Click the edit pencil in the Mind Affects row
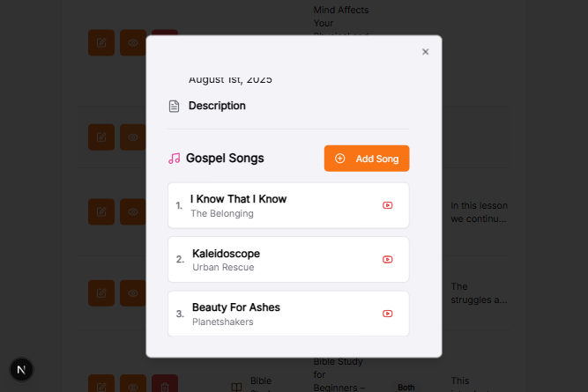Image resolution: width=588 pixels, height=392 pixels. point(101,42)
